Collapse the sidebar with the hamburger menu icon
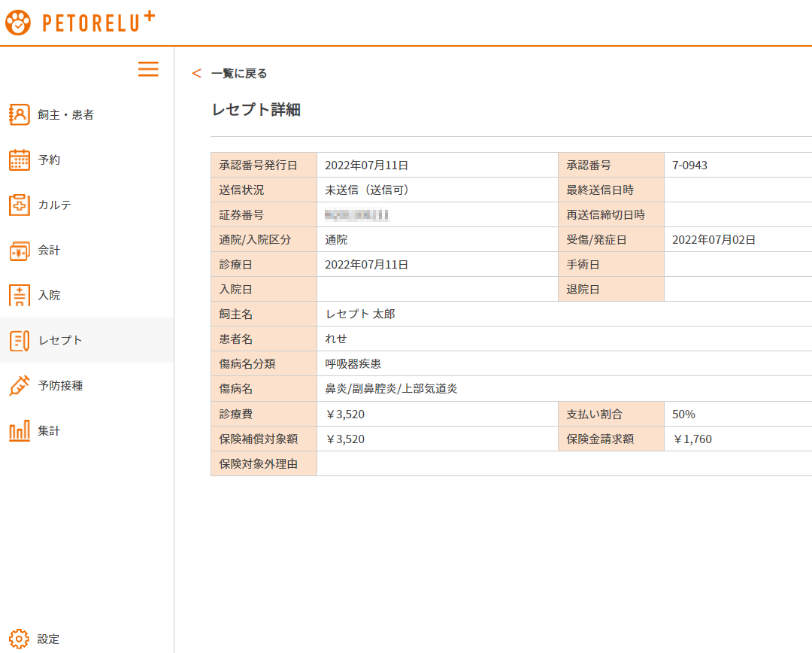This screenshot has width=812, height=653. pyautogui.click(x=148, y=69)
